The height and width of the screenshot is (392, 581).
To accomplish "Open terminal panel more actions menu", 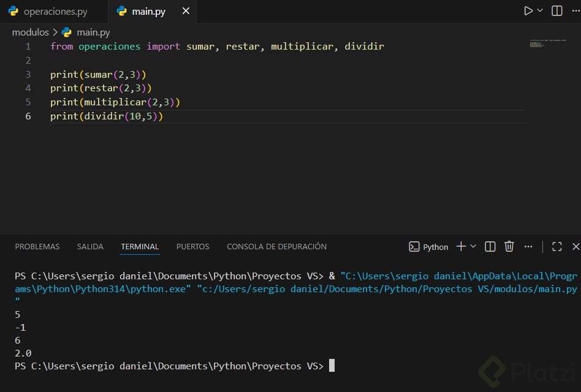I will coord(528,246).
